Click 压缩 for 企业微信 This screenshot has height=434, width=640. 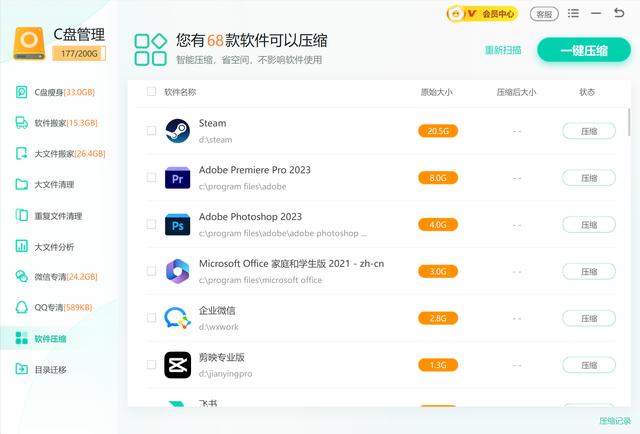coord(589,318)
